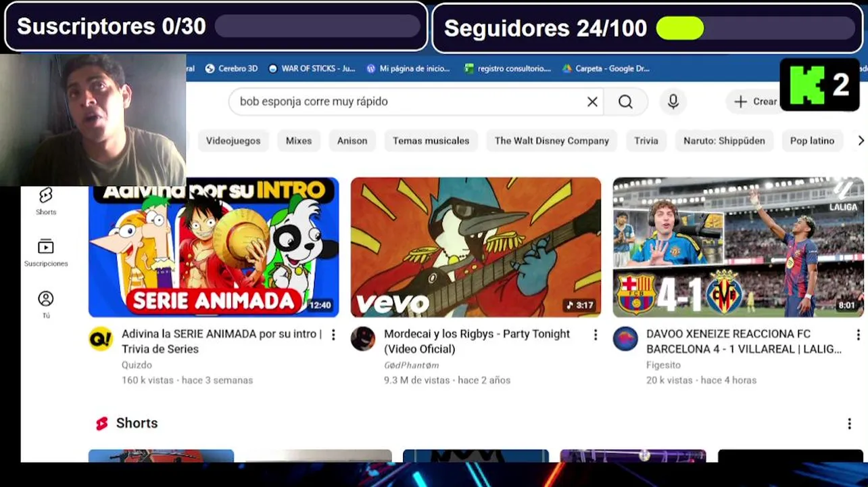
Task: Select the Pop latino filter chip
Action: coord(812,141)
